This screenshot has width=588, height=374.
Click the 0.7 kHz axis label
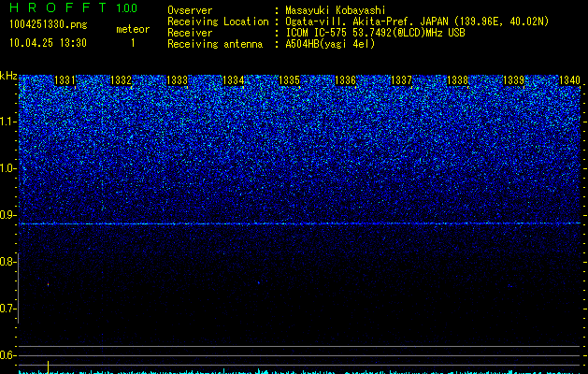click(x=7, y=309)
